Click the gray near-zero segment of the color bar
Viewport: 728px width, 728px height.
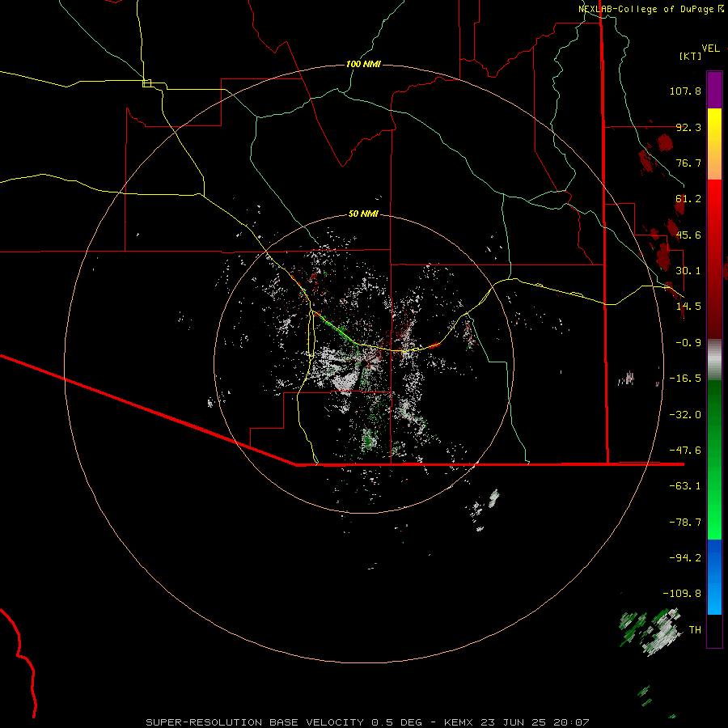[714, 359]
